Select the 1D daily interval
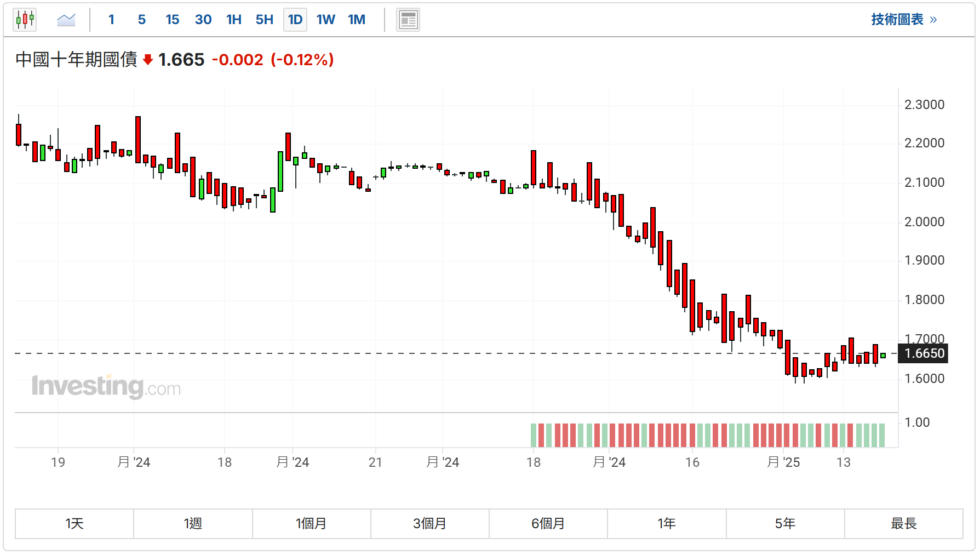 tap(295, 20)
